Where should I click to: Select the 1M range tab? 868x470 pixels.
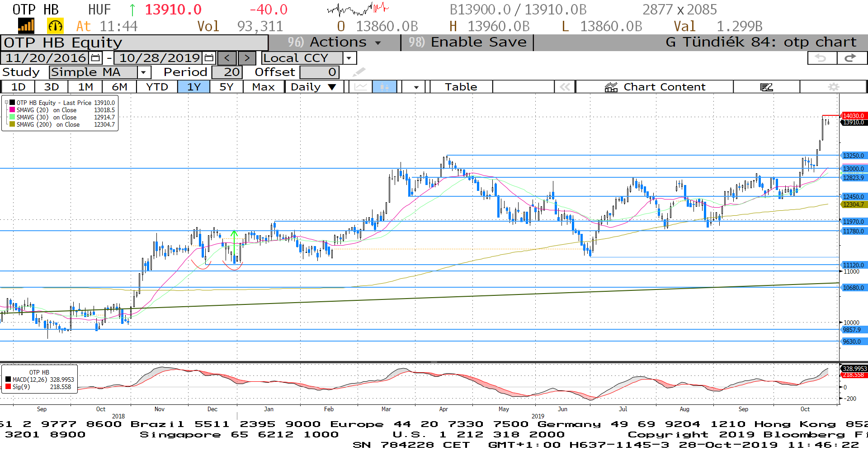(85, 87)
